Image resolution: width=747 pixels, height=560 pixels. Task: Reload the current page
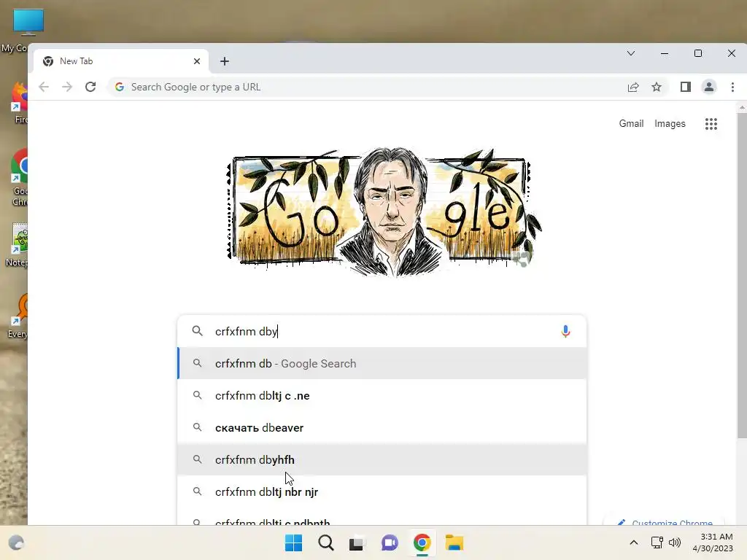tap(90, 87)
